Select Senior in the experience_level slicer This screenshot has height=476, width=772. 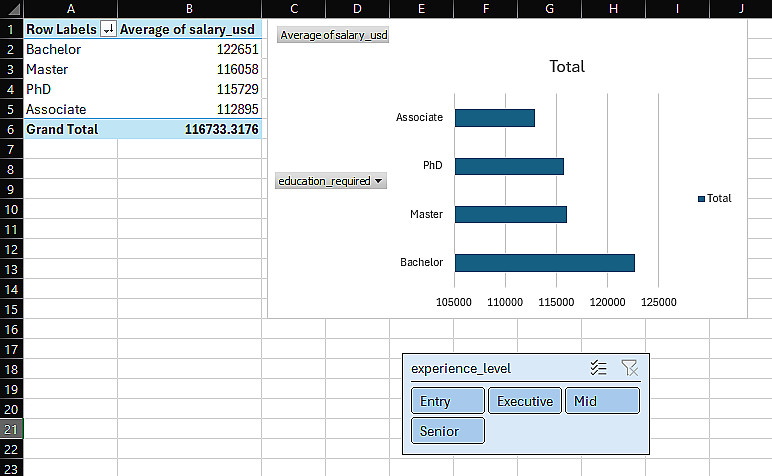pyautogui.click(x=448, y=431)
